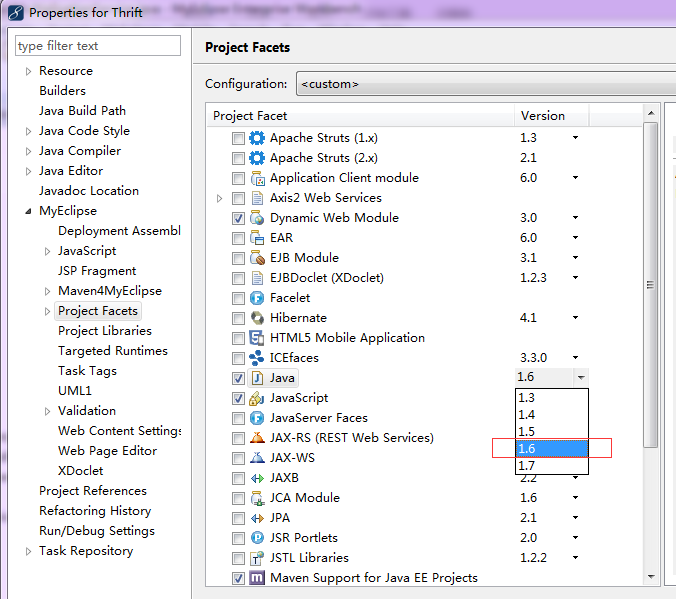This screenshot has height=599, width=676.
Task: Select version 1.5 in Java dropdown
Action: coord(552,432)
